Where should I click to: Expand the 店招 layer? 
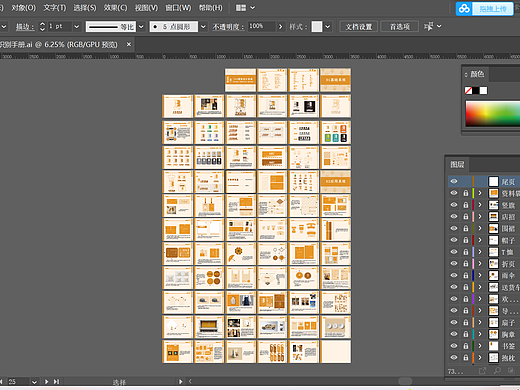click(480, 216)
